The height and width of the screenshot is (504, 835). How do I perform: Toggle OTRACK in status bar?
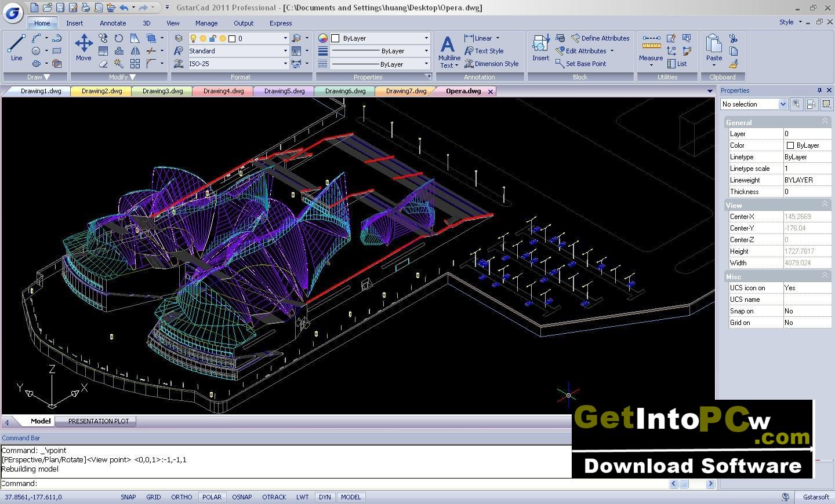[x=274, y=497]
